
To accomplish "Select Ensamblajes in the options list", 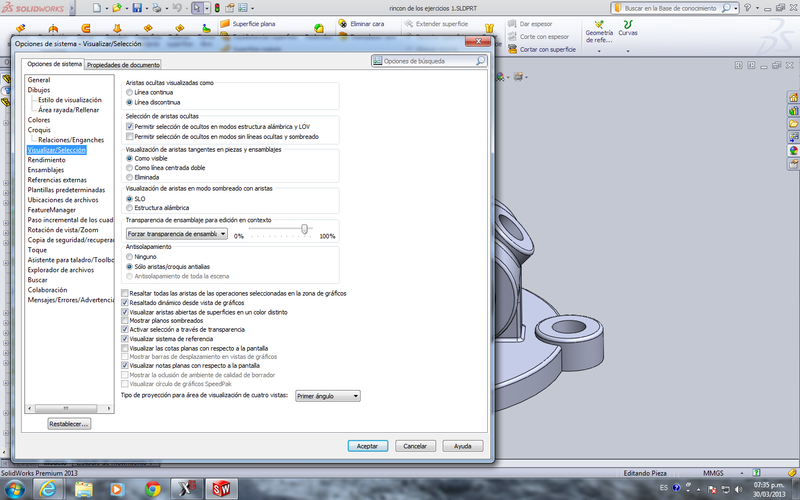I will (x=46, y=170).
